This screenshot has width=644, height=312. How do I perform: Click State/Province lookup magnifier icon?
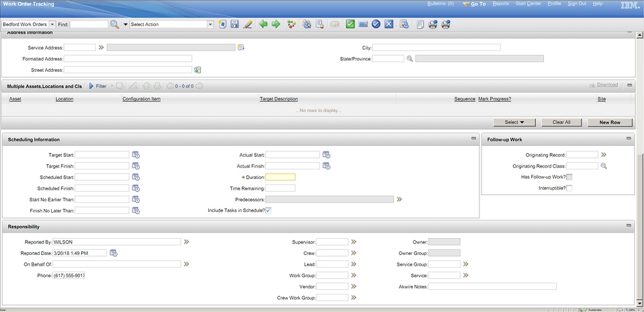[x=410, y=58]
